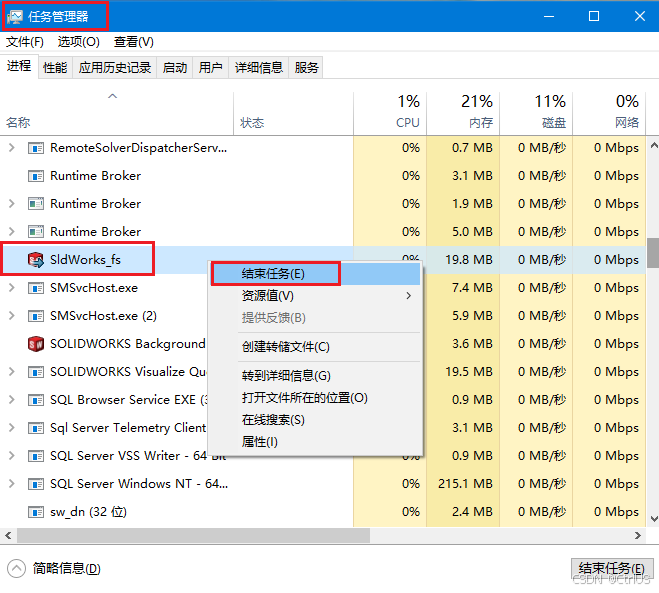Image resolution: width=659 pixels, height=593 pixels.
Task: Sort by the 网络 column header
Action: [609, 113]
